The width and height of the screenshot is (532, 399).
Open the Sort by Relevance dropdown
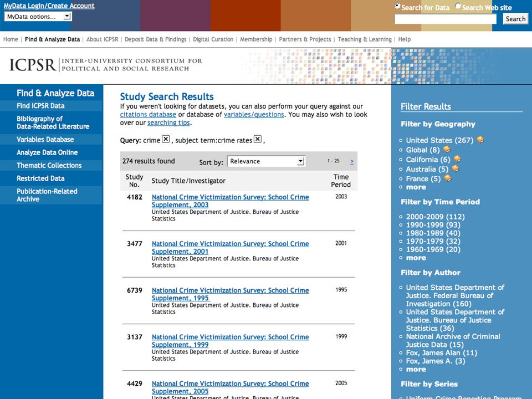(267, 161)
